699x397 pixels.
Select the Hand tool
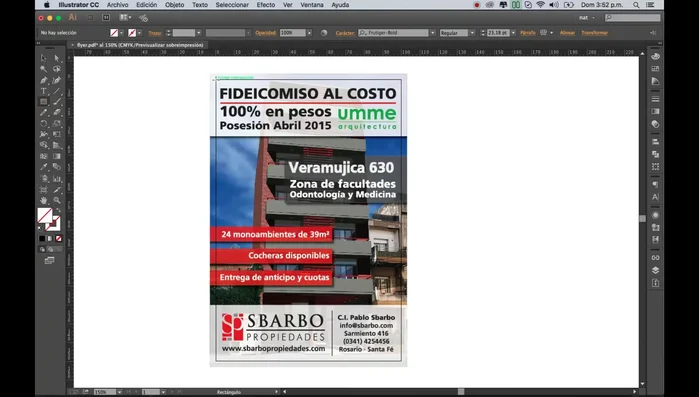44,201
